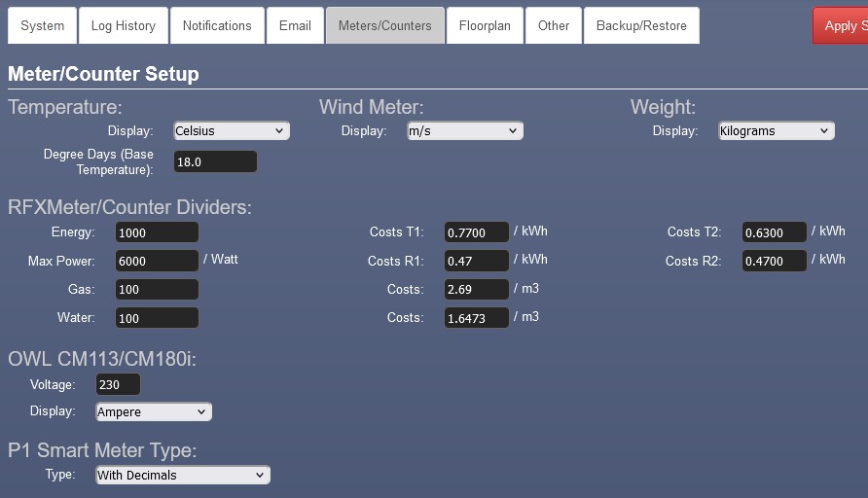Open the Wind Meter m/s dropdown
This screenshot has height=498, width=868.
tap(464, 130)
